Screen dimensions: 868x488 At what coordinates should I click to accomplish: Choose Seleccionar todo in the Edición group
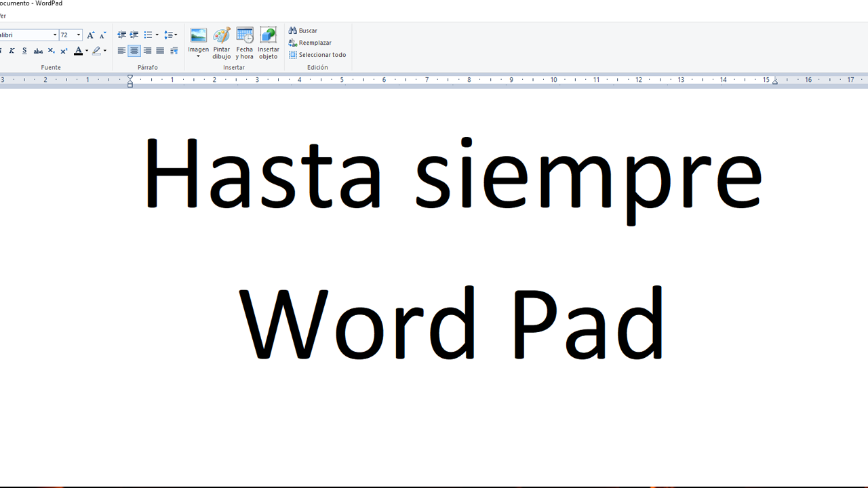click(x=317, y=55)
